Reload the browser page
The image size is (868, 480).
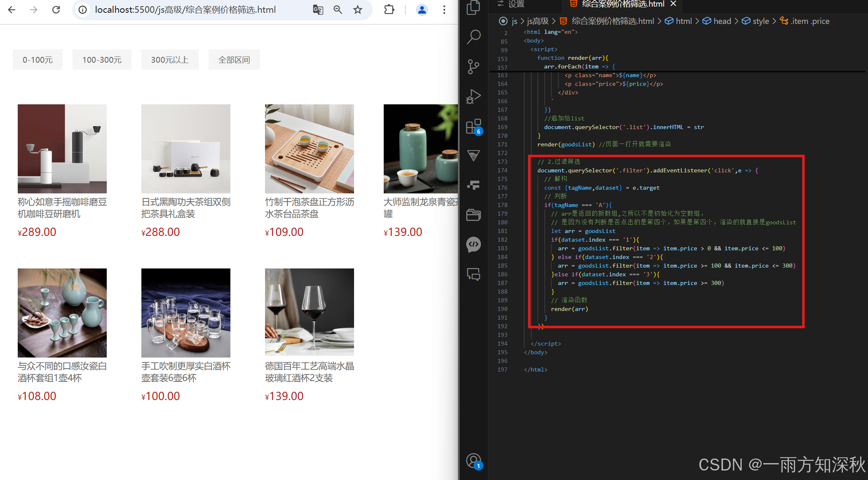[x=56, y=10]
